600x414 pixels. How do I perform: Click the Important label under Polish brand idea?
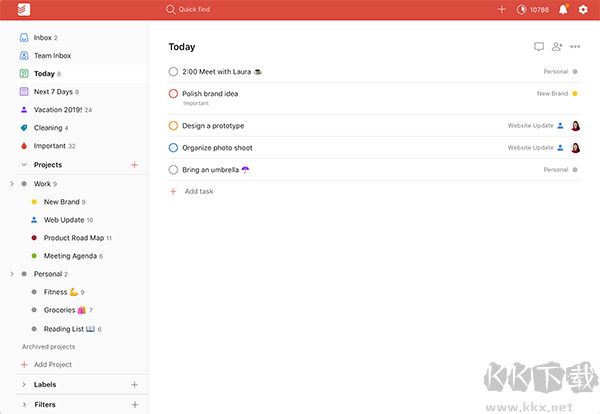click(196, 103)
